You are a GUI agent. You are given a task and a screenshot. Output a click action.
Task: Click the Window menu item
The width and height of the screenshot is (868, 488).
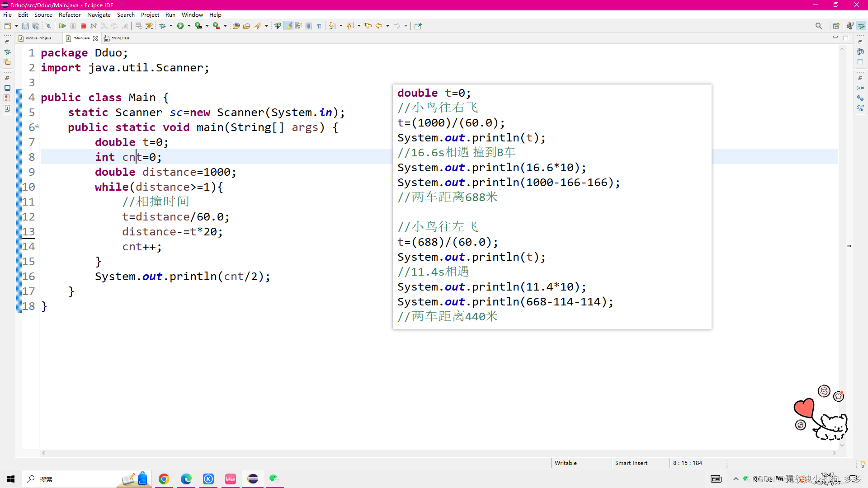pos(193,15)
